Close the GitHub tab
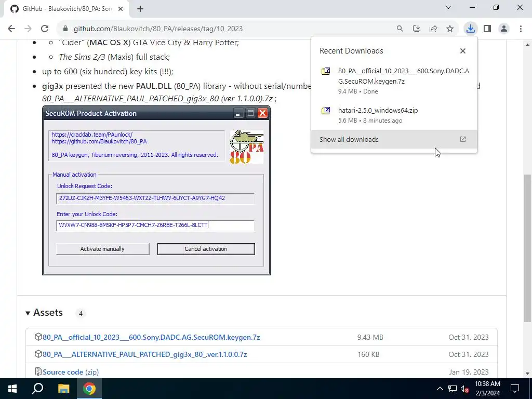Screen dimensions: 532x399 (121, 9)
